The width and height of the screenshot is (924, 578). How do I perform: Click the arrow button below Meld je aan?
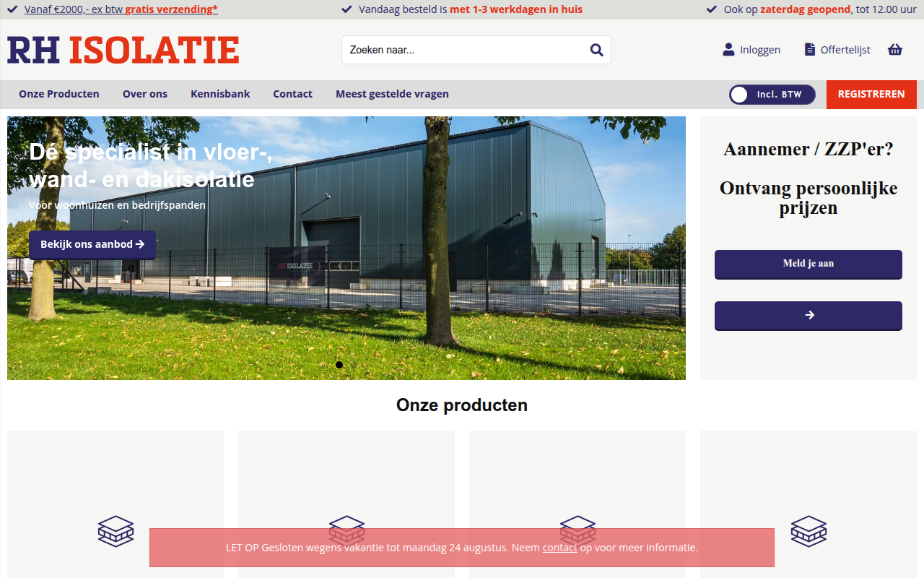point(808,316)
